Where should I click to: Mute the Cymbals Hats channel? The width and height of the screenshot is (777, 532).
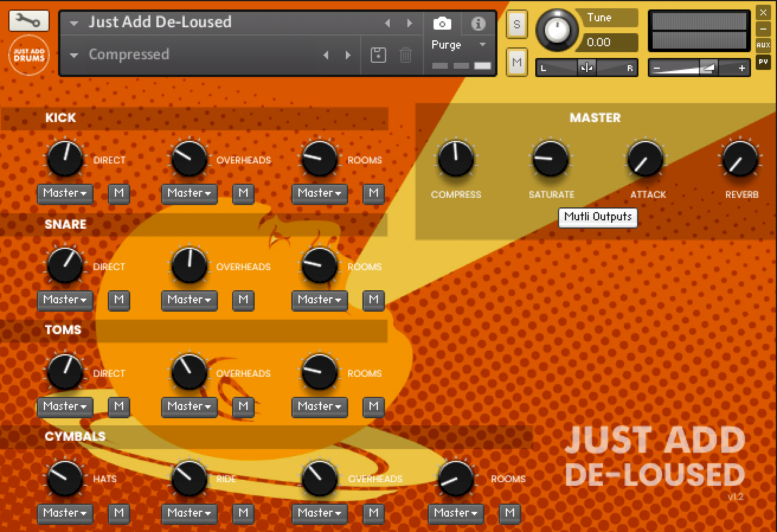(x=119, y=513)
